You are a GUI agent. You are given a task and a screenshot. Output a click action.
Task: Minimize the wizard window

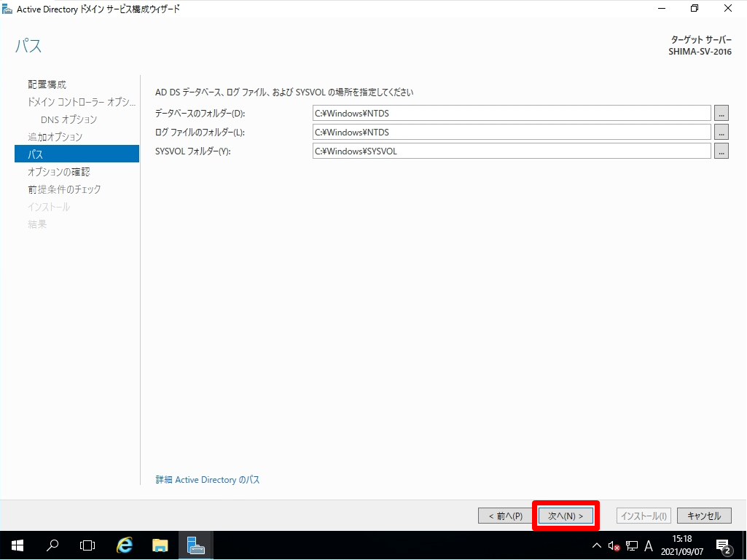662,9
